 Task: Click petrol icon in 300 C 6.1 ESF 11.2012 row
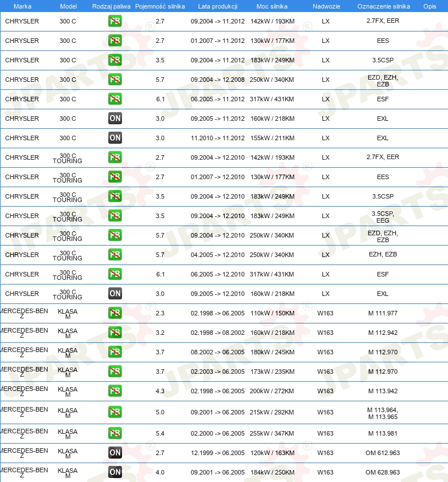click(x=115, y=98)
